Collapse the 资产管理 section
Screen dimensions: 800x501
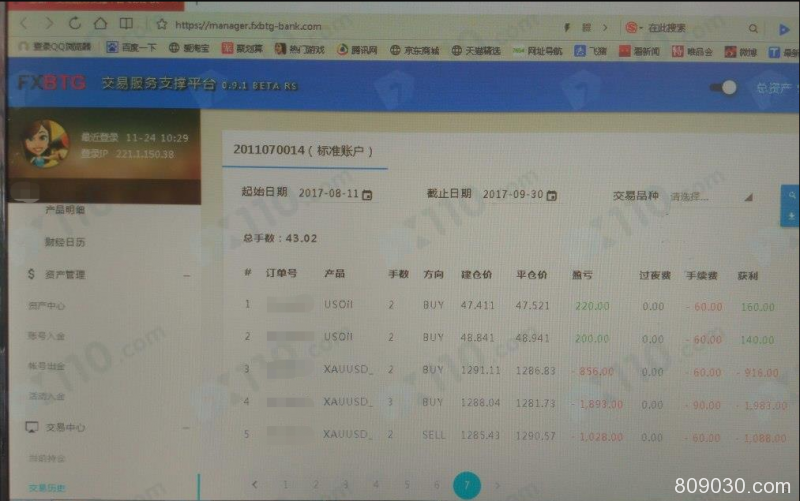(x=187, y=275)
